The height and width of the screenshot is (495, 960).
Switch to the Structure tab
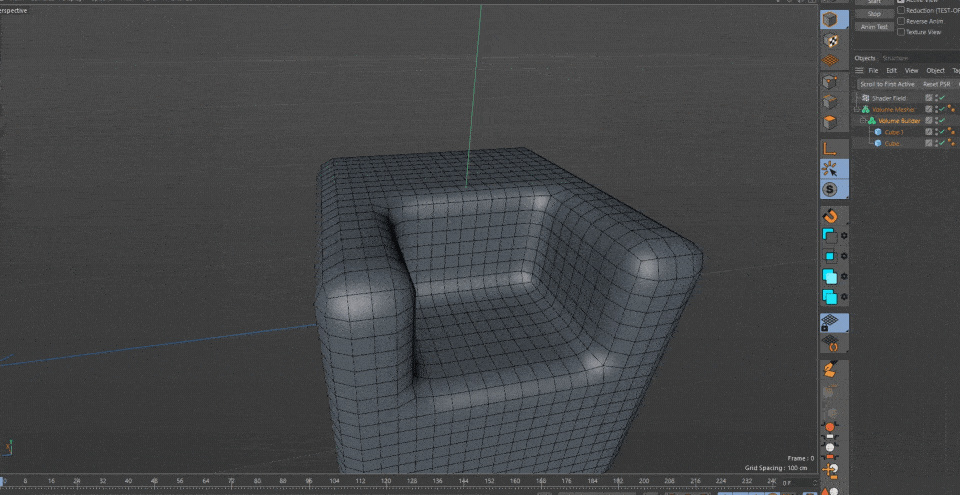coord(895,58)
